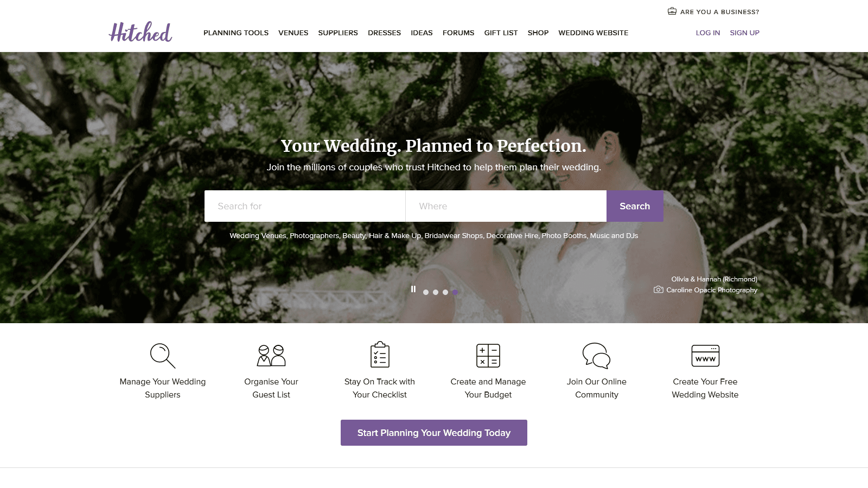This screenshot has height=488, width=868.
Task: Switch to the first slideshow dot
Action: [x=426, y=292]
